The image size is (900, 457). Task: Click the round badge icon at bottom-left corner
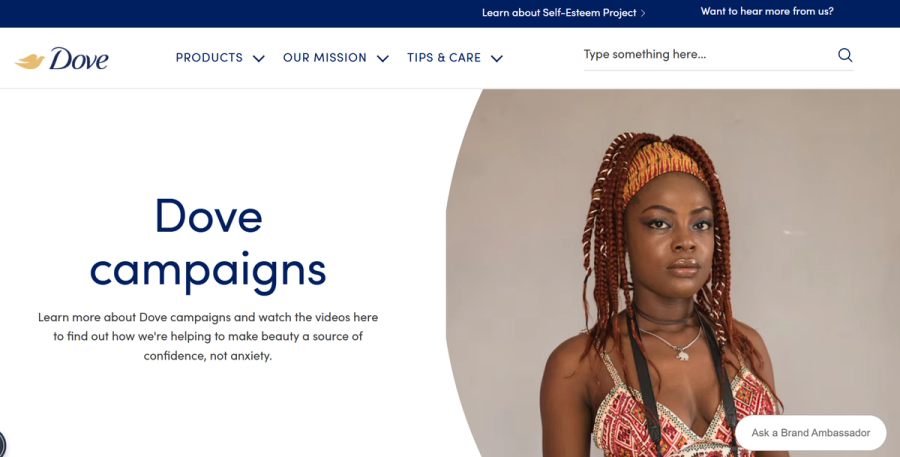click(x=2, y=444)
